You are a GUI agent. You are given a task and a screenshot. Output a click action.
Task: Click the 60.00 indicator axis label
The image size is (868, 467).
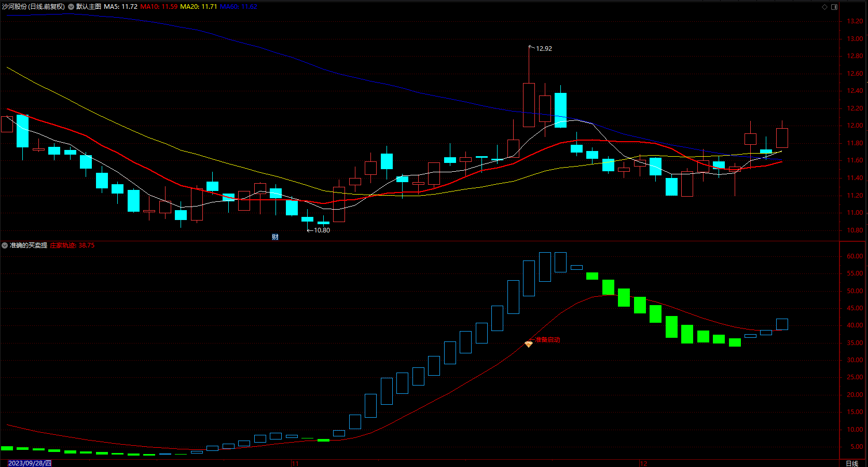coord(855,256)
